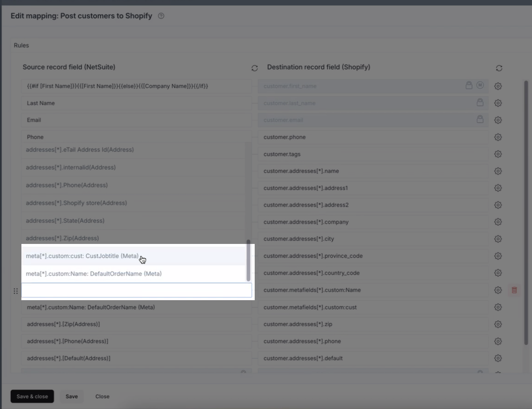532x409 pixels.
Task: Click lock icon on customer.first_name field
Action: click(x=469, y=85)
